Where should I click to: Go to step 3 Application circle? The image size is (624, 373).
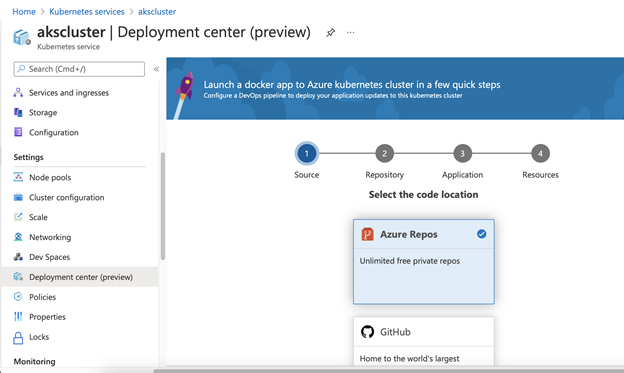pos(462,153)
